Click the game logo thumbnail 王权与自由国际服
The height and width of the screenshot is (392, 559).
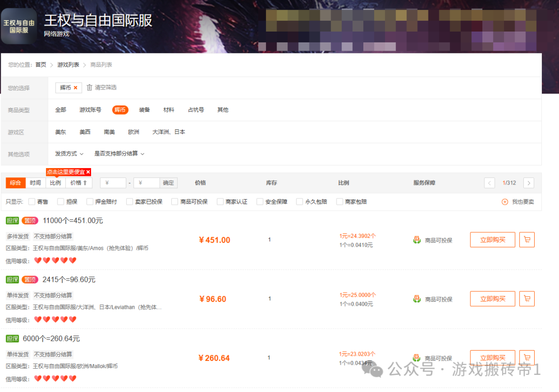point(19,26)
